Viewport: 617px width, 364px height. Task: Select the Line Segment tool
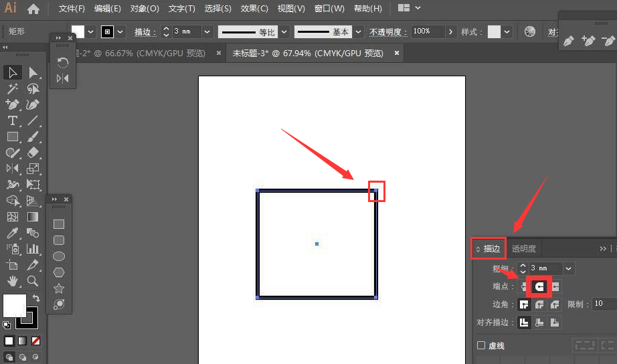click(x=33, y=121)
